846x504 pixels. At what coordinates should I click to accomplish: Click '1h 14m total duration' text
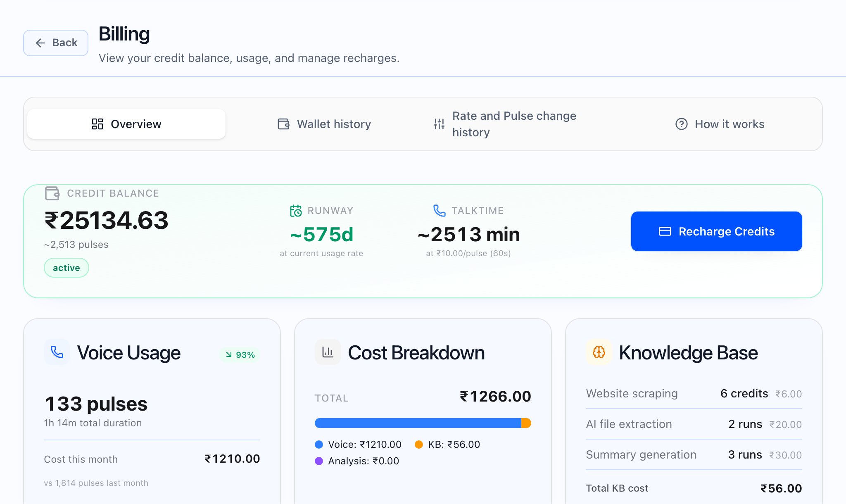[x=93, y=423]
